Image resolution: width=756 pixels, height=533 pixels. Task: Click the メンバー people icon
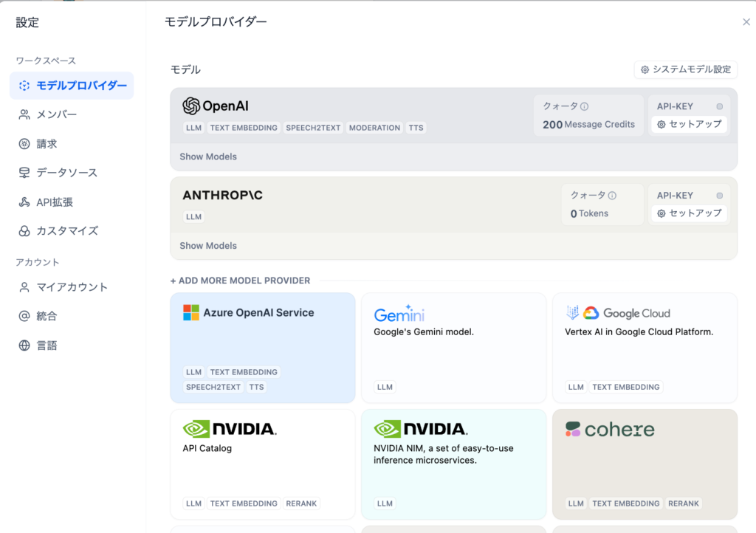click(24, 114)
